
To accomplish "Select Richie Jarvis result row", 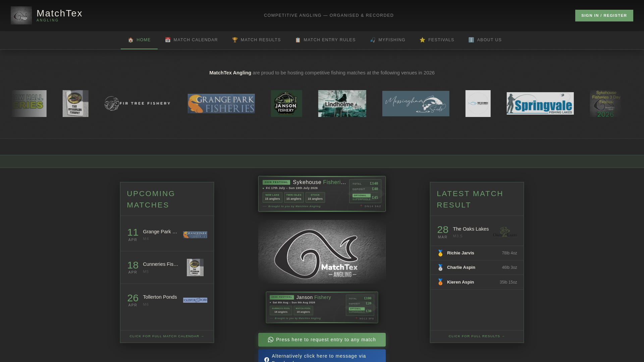I will click(x=477, y=253).
